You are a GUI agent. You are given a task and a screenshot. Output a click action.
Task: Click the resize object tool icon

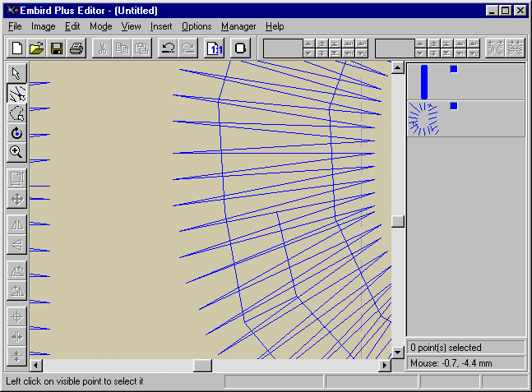pyautogui.click(x=16, y=178)
